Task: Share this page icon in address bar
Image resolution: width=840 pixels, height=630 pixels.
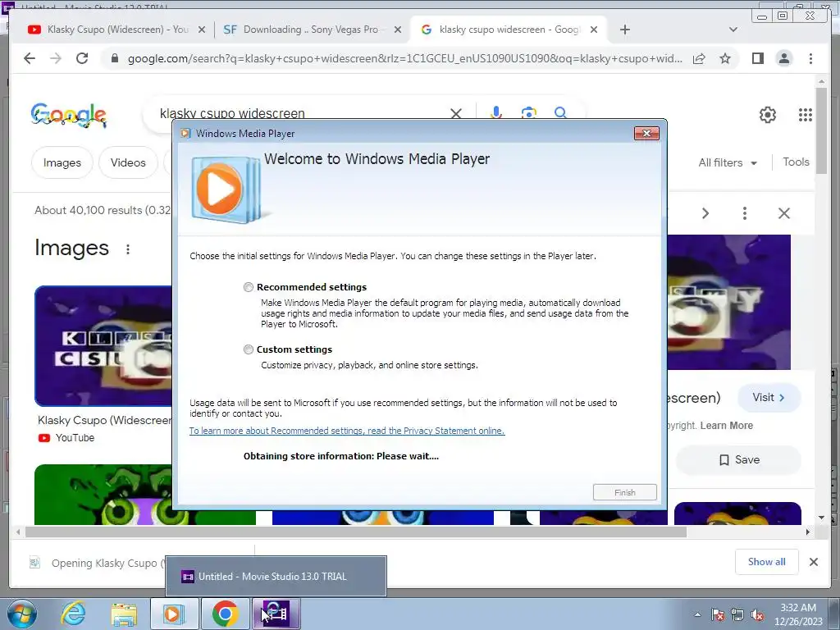Action: 699,58
